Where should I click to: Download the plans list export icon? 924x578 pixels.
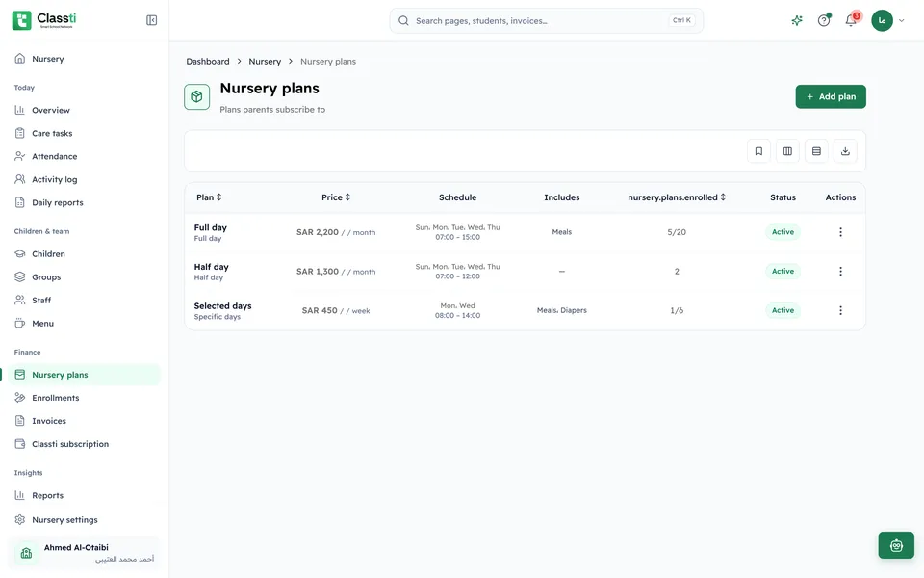(x=845, y=151)
